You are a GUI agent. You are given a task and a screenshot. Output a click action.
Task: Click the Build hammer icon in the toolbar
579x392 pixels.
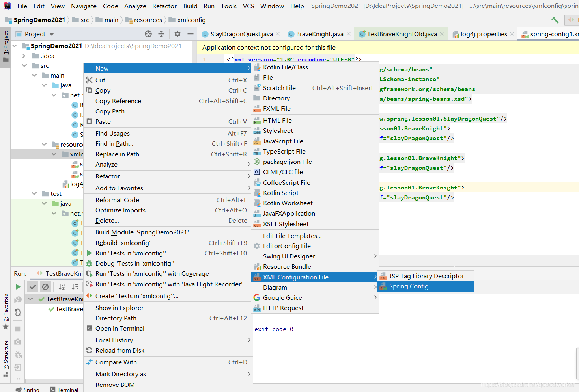pyautogui.click(x=555, y=20)
